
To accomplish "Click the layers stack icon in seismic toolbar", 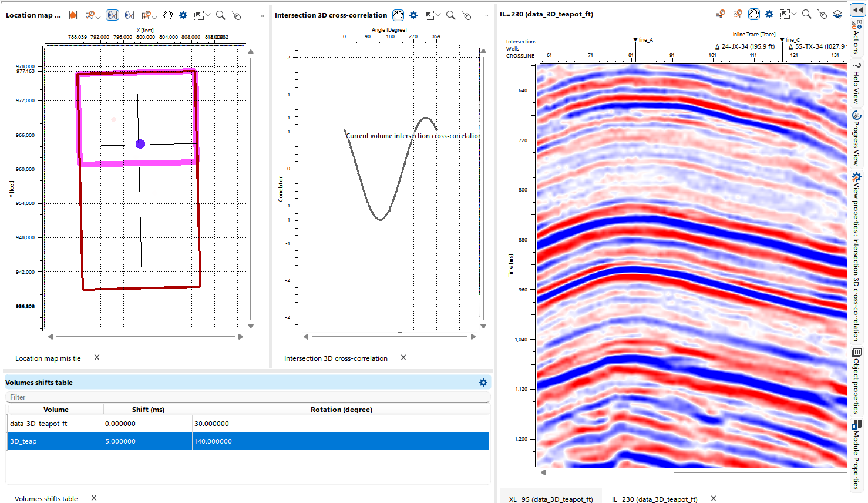I will (837, 14).
